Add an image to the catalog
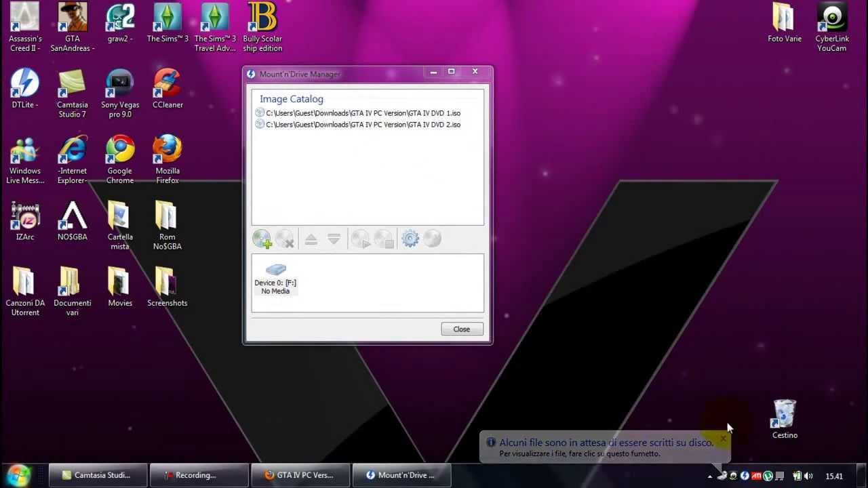The image size is (868, 488). click(x=262, y=239)
